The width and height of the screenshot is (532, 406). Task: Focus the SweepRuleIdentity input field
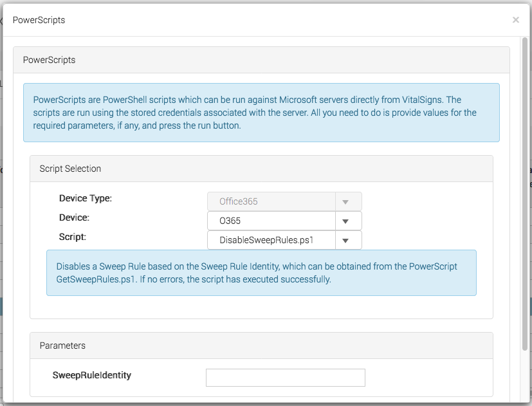click(286, 378)
